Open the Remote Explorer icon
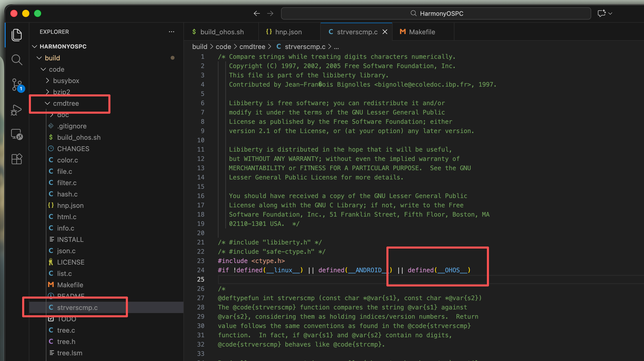Screen dimensions: 644x361 tap(17, 134)
